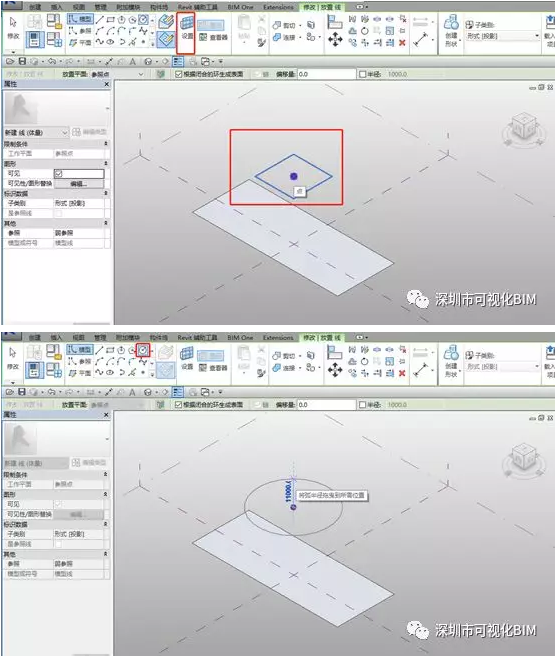Click red X delete icon in upper window
Image resolution: width=560 pixels, height=660 pixels.
(402, 43)
